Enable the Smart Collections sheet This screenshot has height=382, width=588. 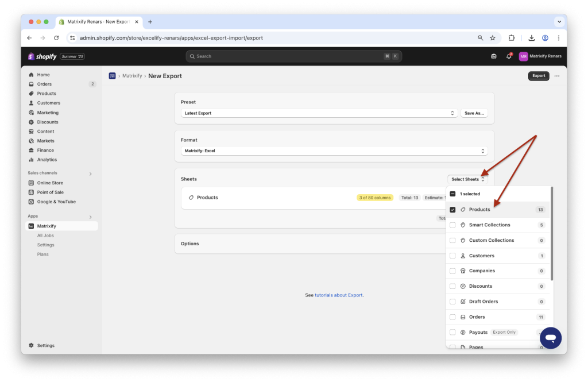tap(452, 225)
